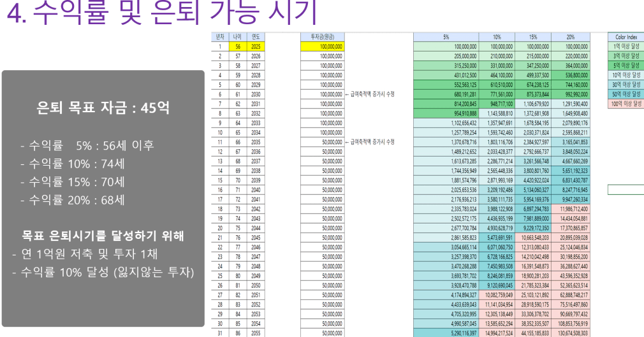The width and height of the screenshot is (644, 337).
Task: Select the 10억 이상 달성 legend cell
Action: click(626, 75)
